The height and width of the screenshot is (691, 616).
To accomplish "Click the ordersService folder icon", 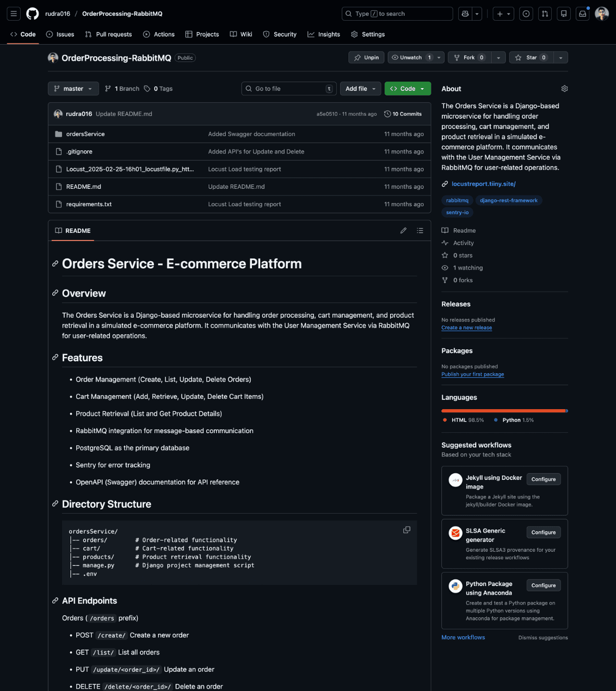I will (x=59, y=134).
